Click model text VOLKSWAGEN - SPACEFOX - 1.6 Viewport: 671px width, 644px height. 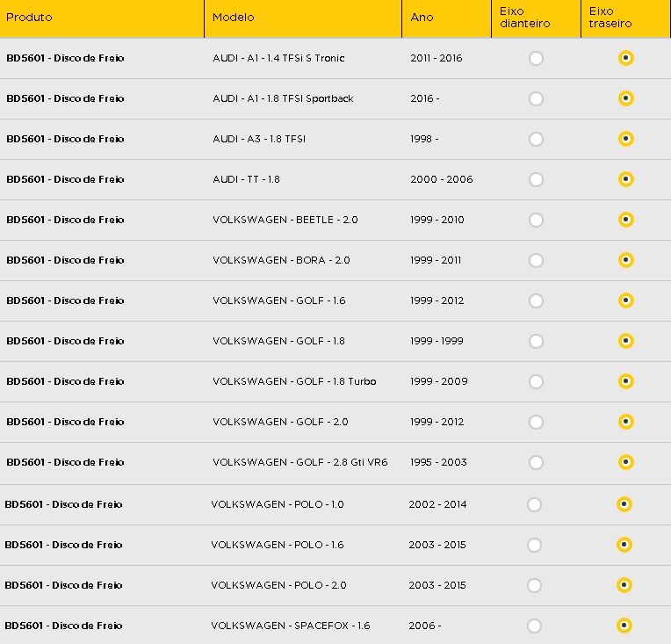[x=291, y=626]
